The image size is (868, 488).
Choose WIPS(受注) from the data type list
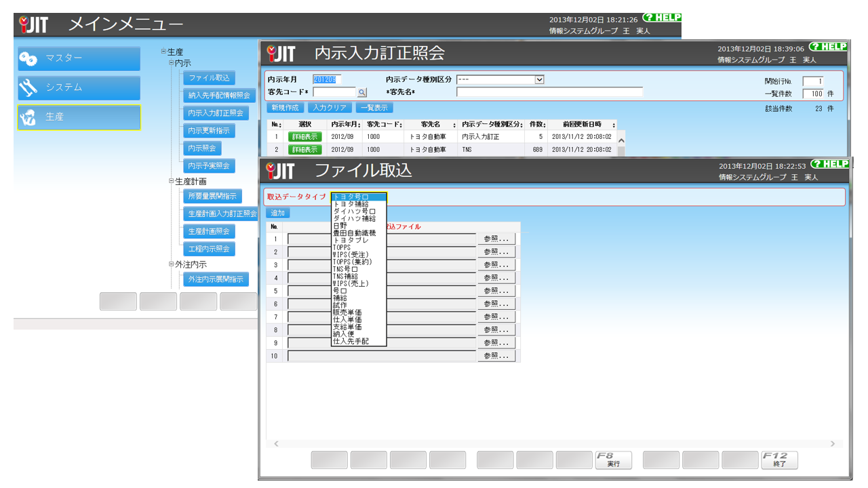[x=359, y=254]
